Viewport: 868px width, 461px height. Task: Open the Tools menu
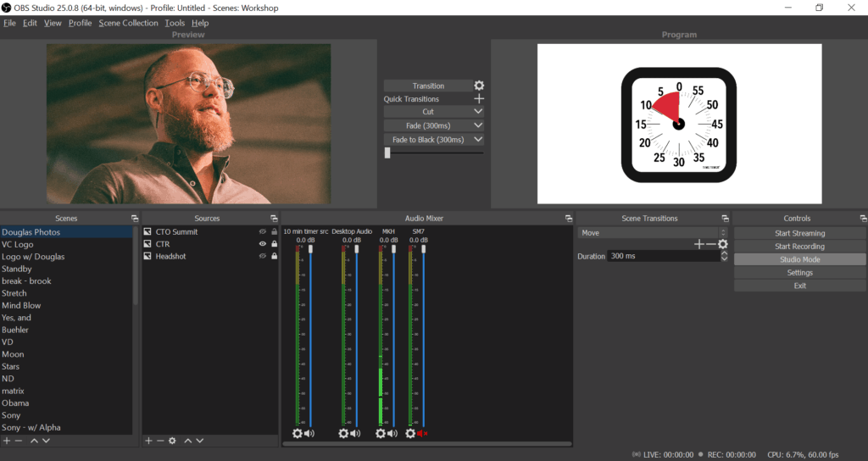[x=175, y=23]
